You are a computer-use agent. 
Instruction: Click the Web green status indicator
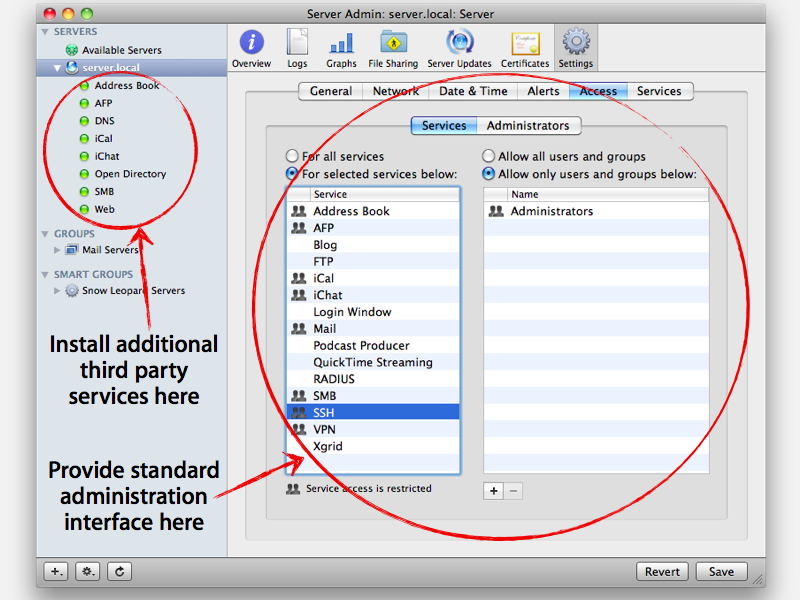coord(84,209)
